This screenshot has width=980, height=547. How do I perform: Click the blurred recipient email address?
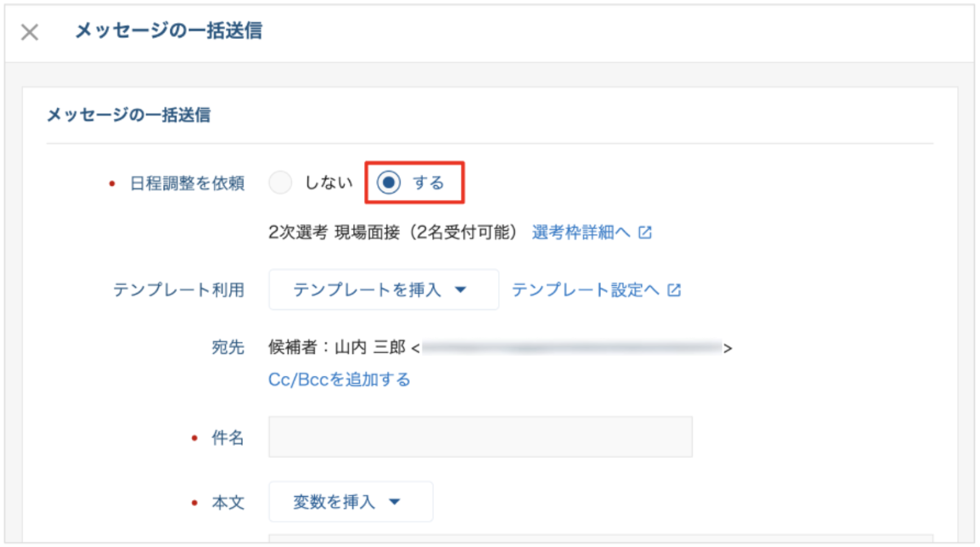click(x=571, y=348)
